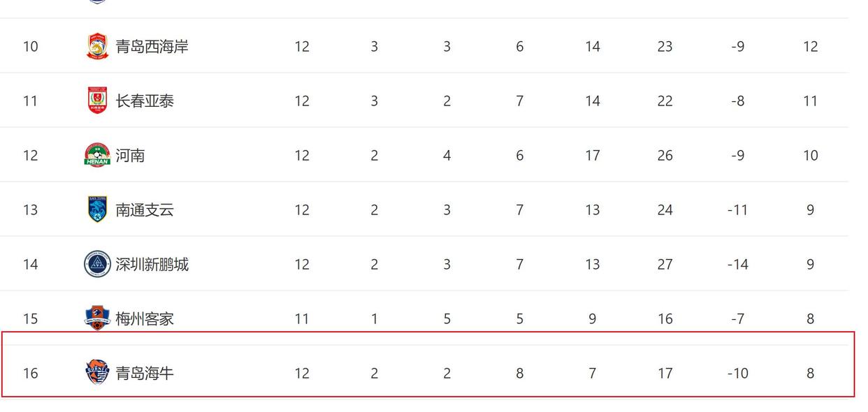Click the -14 goal difference of 深圳新鹏城

[737, 264]
